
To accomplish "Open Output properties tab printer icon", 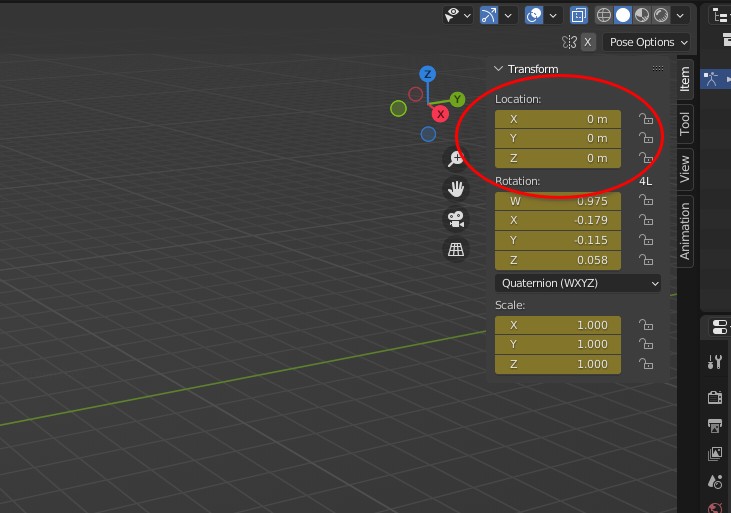I will click(x=715, y=425).
